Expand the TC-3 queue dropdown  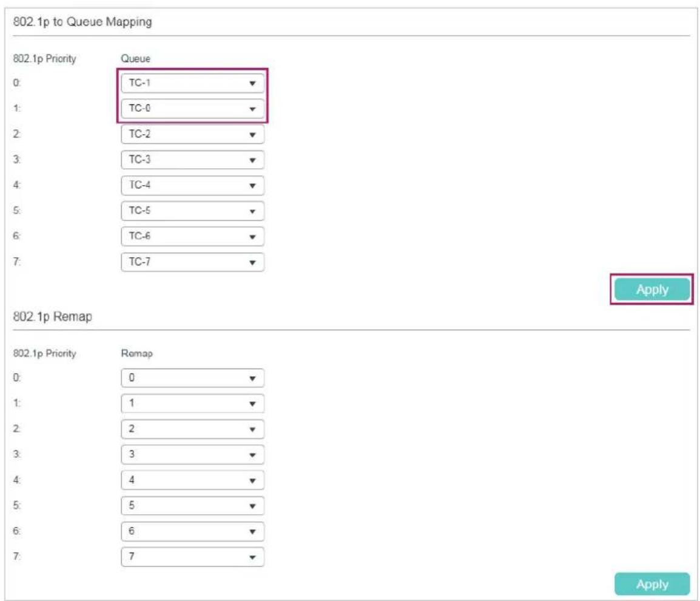192,160
